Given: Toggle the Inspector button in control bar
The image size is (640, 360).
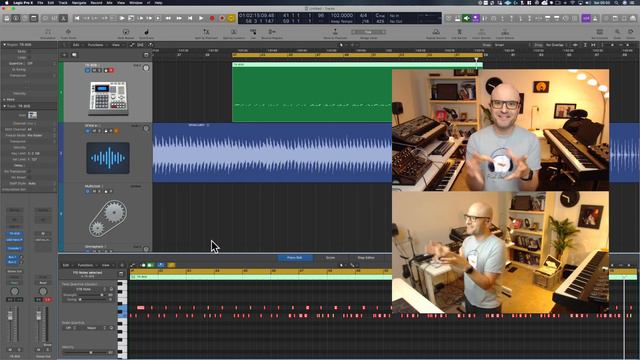Looking at the screenshot, I should (16, 18).
